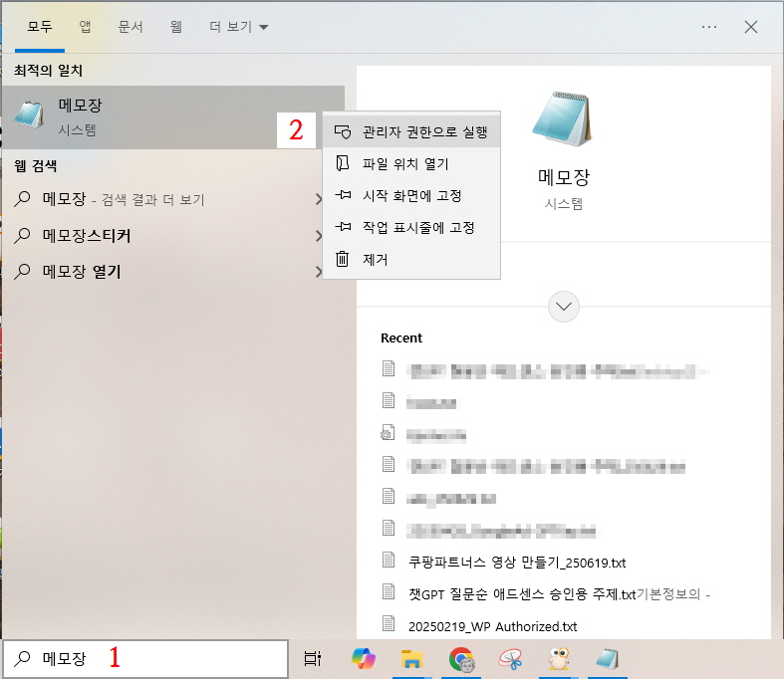Click the notepad icon in best match row
784x679 pixels.
point(29,113)
